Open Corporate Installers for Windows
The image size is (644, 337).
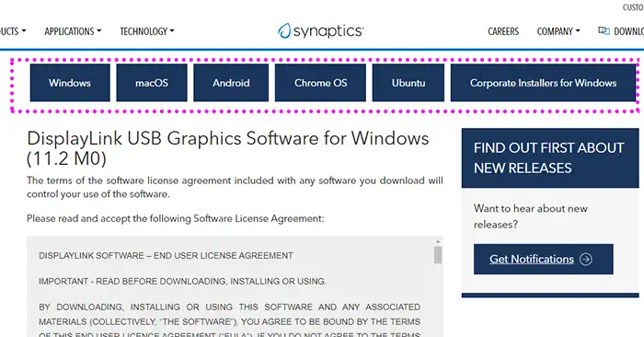(543, 83)
